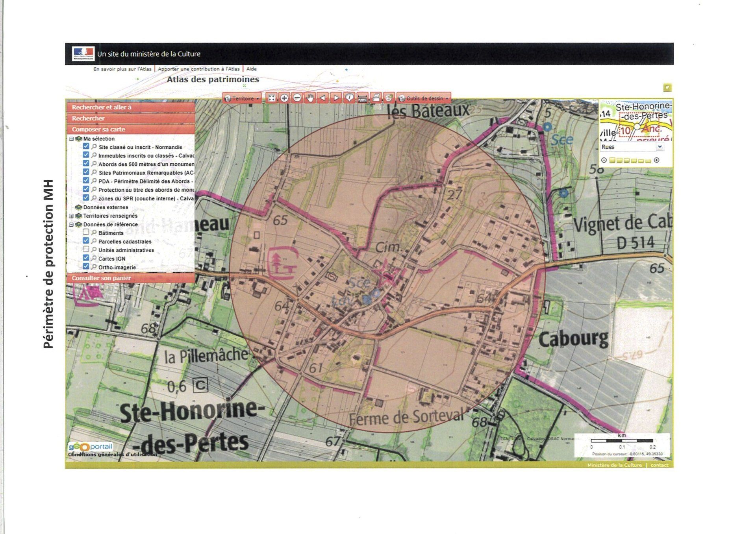This screenshot has width=756, height=534.
Task: Expand the Territoires renseignés tree node
Action: (x=71, y=216)
